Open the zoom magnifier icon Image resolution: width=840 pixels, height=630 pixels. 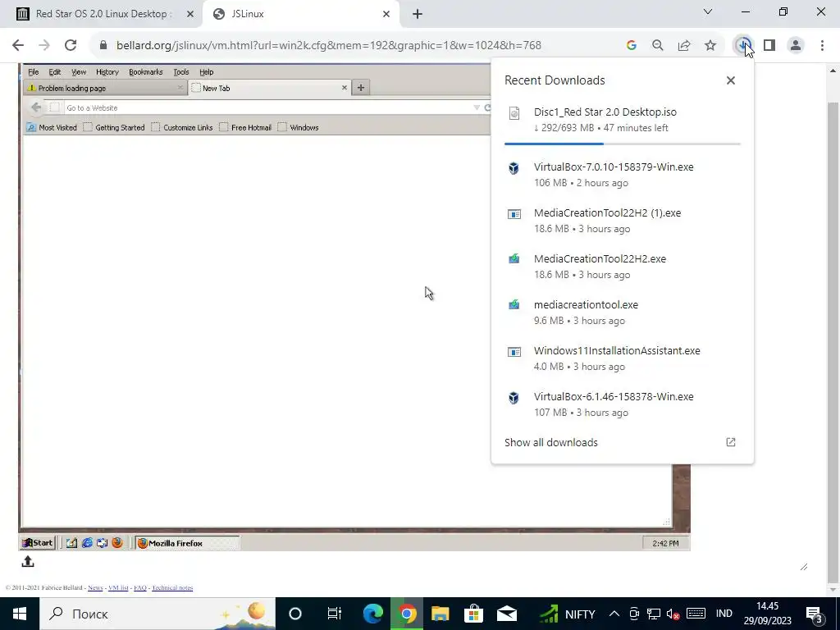[x=658, y=46]
